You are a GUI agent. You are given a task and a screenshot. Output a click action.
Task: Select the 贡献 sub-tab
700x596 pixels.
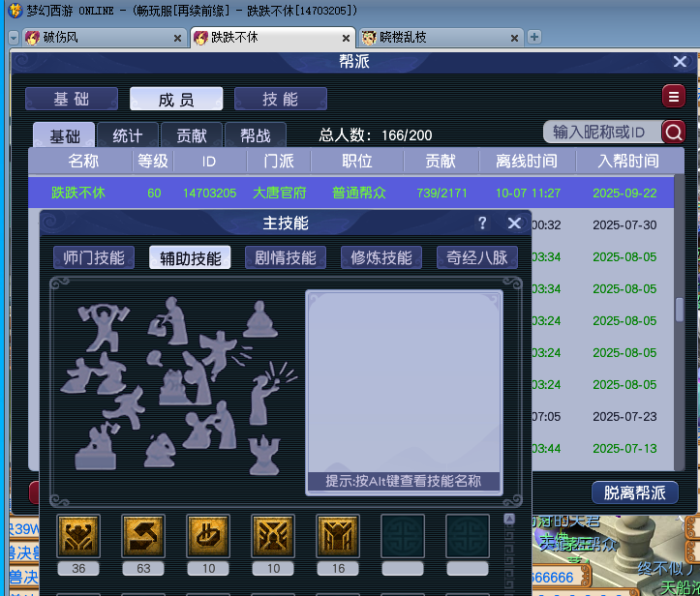click(191, 135)
